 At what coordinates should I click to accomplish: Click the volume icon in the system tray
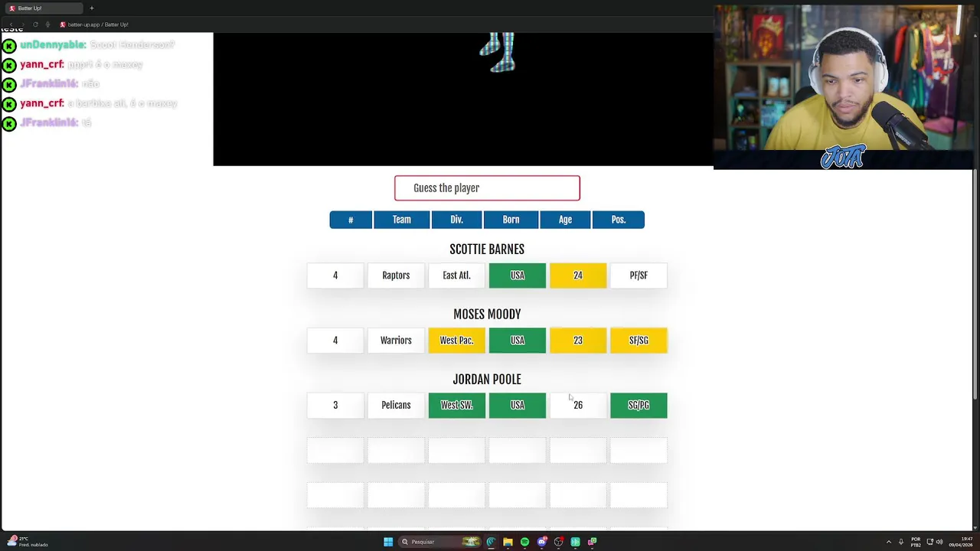pyautogui.click(x=939, y=542)
